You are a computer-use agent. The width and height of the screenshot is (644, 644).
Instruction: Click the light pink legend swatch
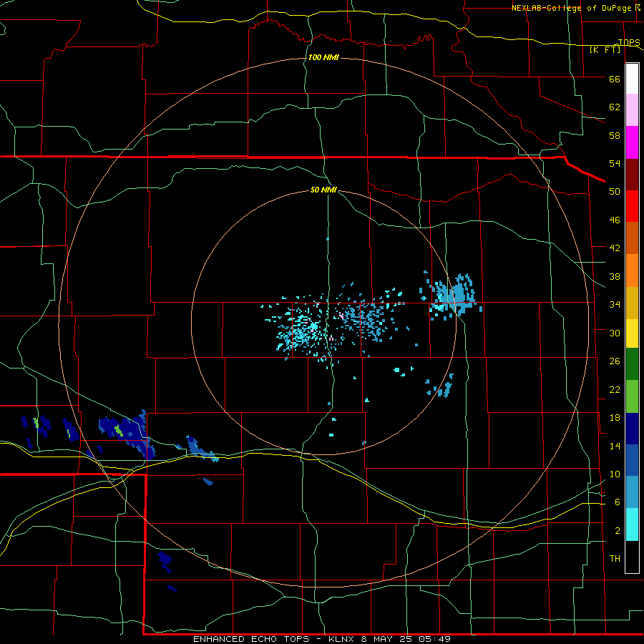(x=632, y=110)
